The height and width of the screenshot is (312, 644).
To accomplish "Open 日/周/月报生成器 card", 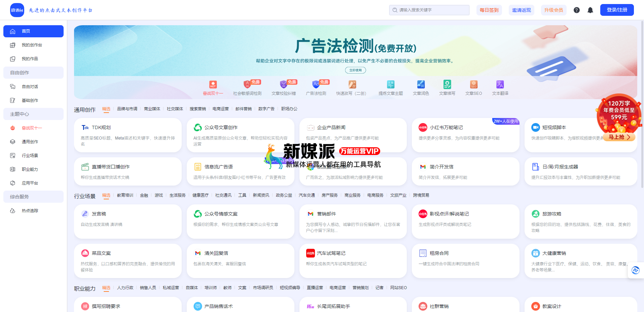I will 581,171.
